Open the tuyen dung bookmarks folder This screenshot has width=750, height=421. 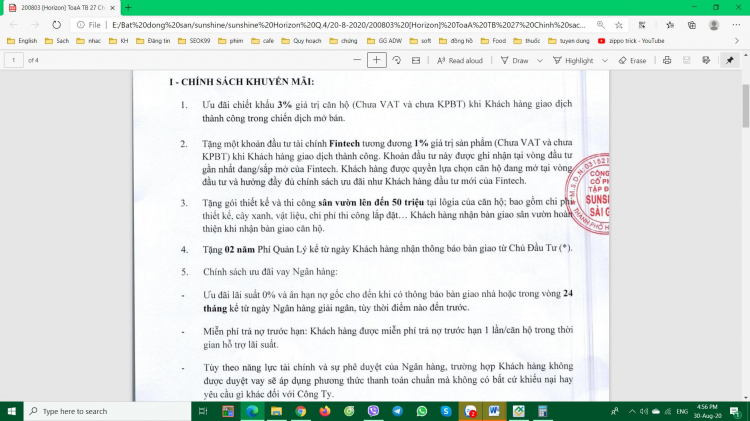pos(569,41)
